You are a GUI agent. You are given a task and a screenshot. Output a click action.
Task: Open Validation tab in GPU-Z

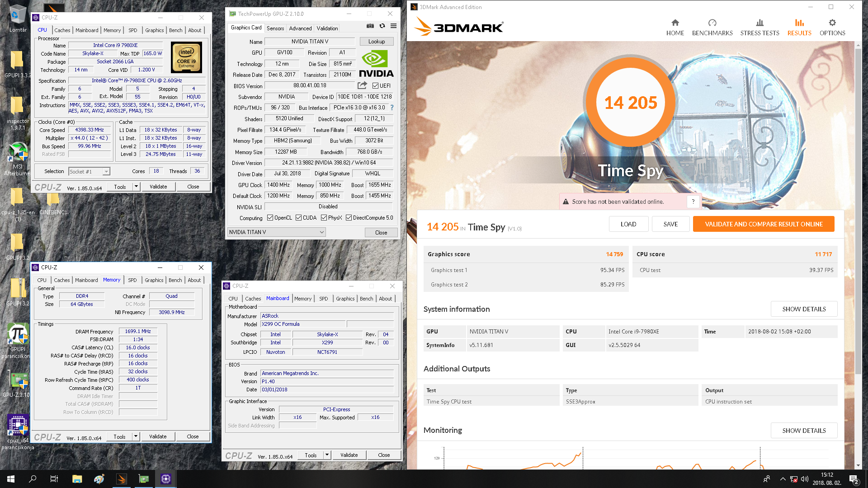tap(327, 28)
